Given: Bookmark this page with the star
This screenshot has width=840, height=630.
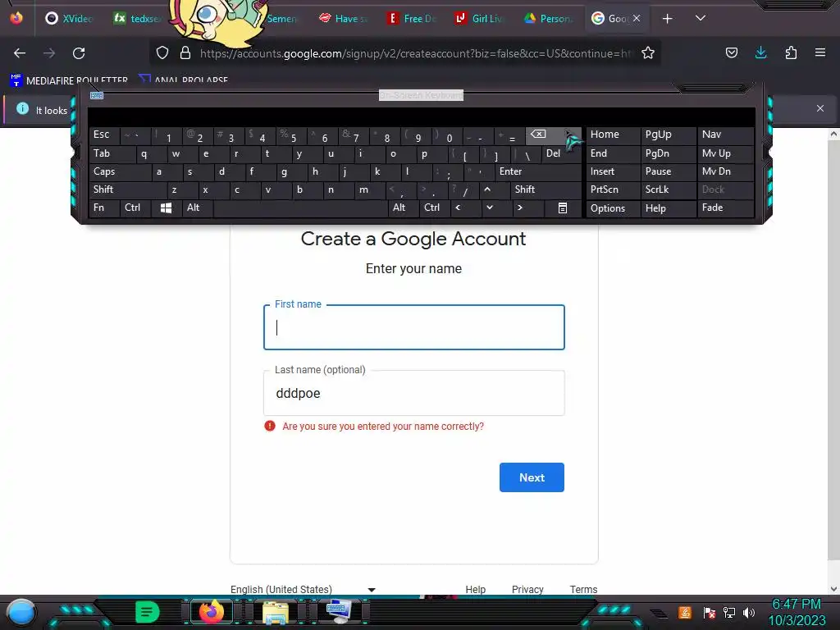Looking at the screenshot, I should (x=648, y=53).
